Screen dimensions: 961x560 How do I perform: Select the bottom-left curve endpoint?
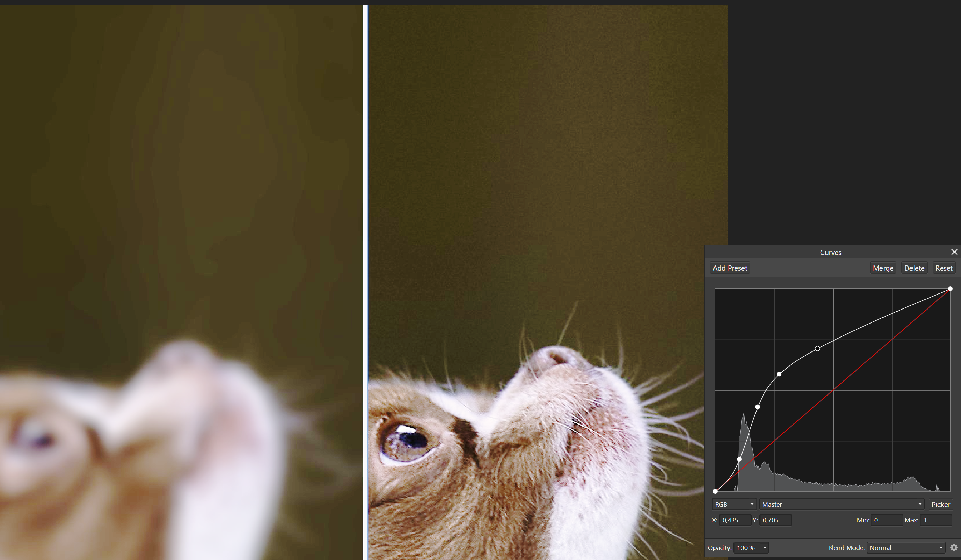[716, 491]
